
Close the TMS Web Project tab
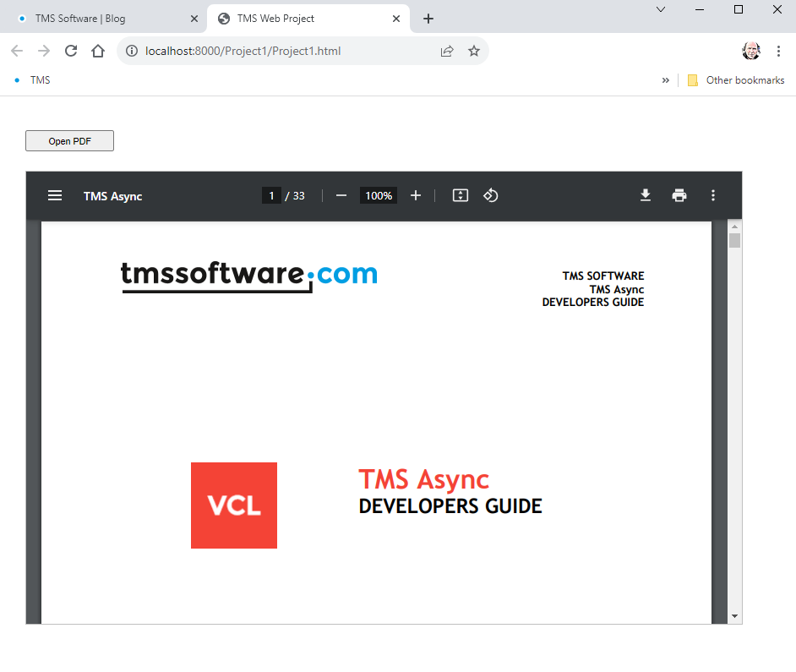point(396,19)
